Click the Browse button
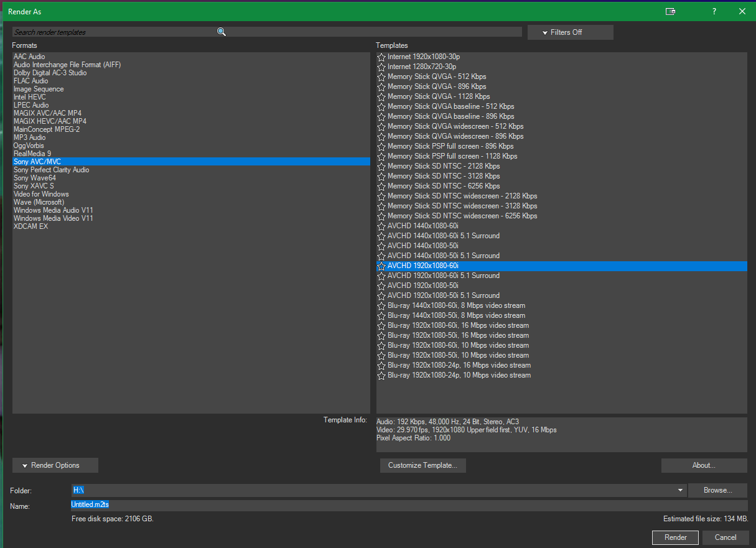This screenshot has height=548, width=756. pyautogui.click(x=717, y=490)
